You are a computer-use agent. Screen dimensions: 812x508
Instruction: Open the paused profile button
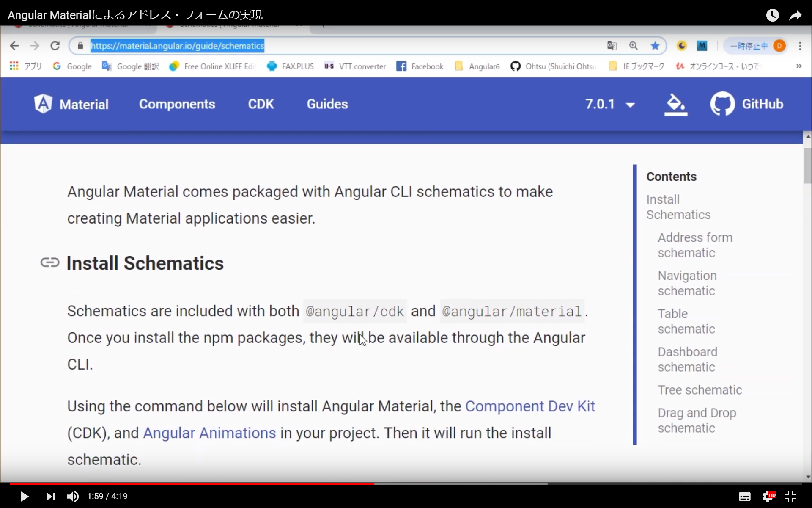coord(756,46)
